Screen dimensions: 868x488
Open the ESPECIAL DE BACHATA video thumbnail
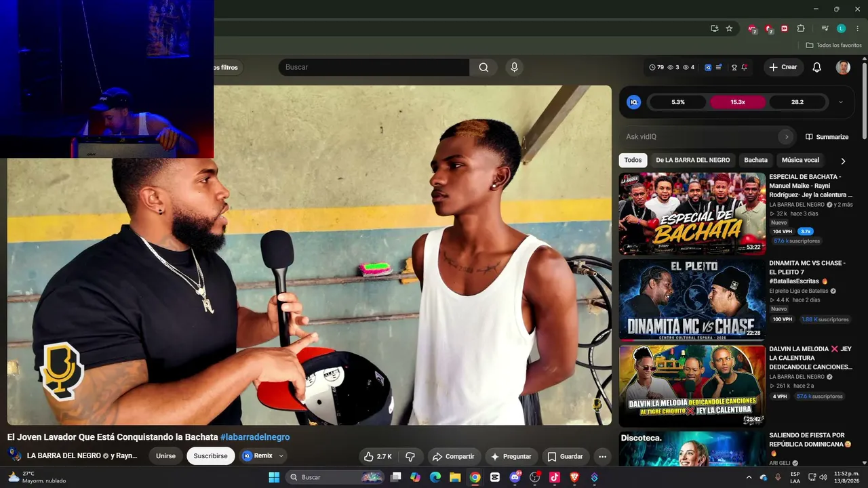tap(692, 213)
